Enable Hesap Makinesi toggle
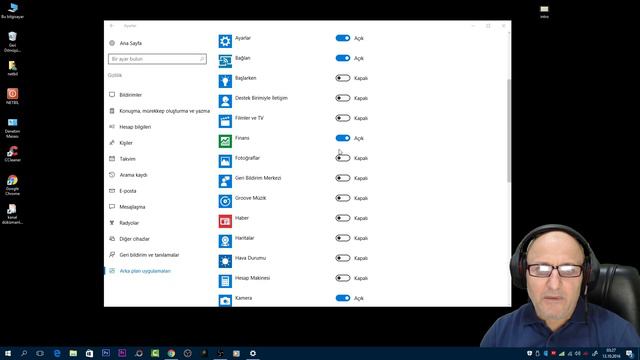This screenshot has height=360, width=640. tap(343, 278)
